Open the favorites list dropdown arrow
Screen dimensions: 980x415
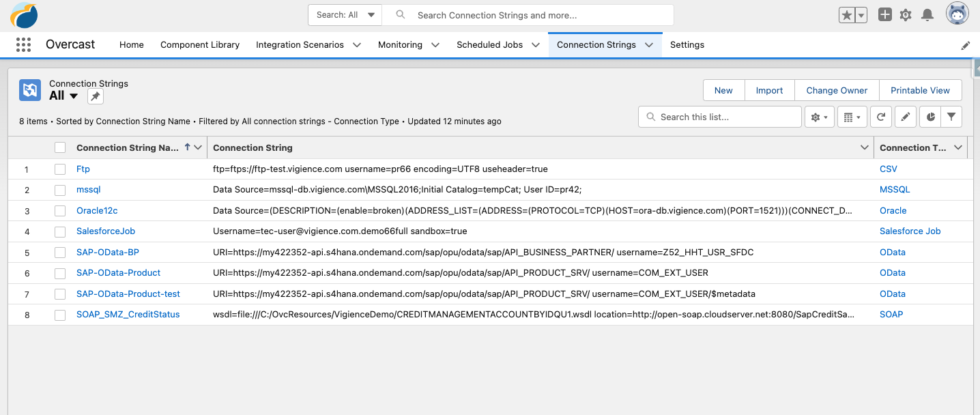pos(861,15)
